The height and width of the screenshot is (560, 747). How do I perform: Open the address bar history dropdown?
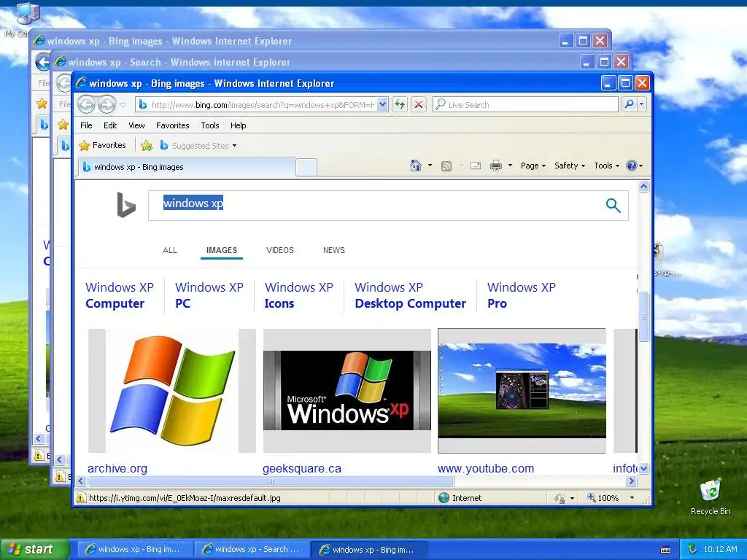coord(382,104)
